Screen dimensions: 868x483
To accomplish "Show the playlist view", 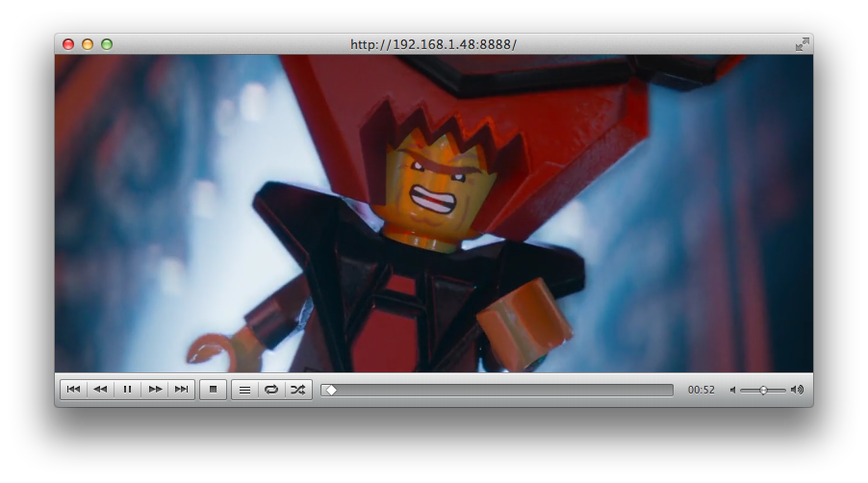I will 244,390.
